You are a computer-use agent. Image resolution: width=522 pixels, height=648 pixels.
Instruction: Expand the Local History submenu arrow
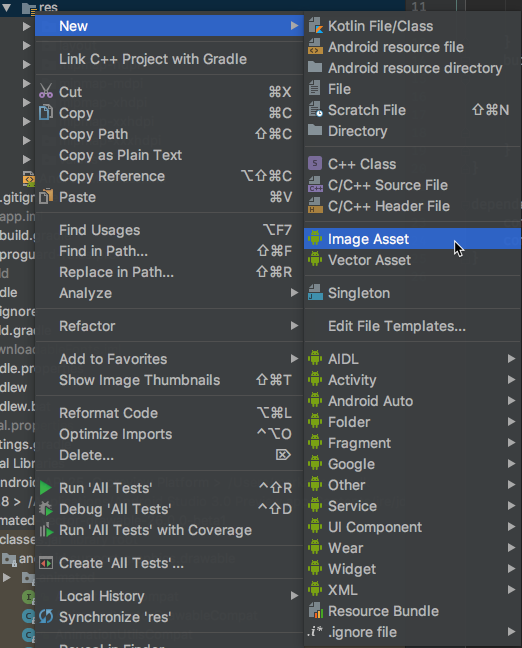click(294, 596)
